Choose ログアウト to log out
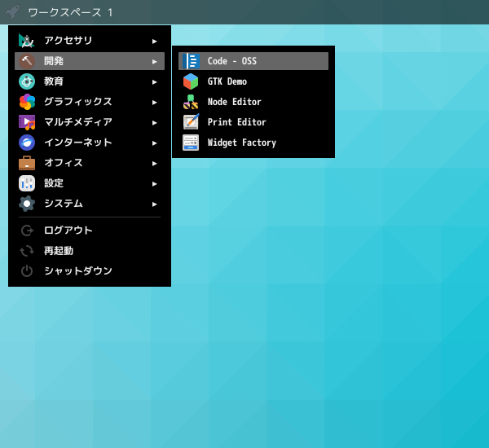489x448 pixels. (68, 231)
